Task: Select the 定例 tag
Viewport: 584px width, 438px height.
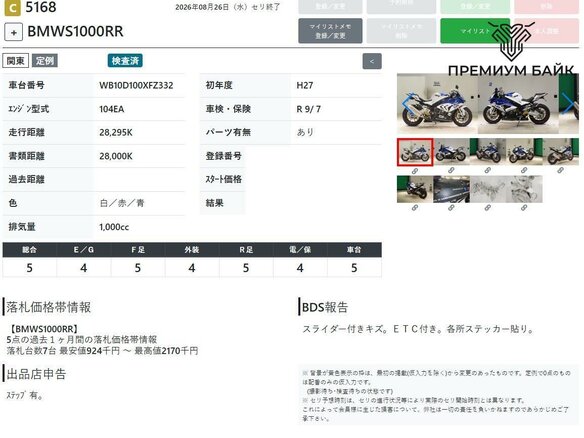Action: [45, 61]
